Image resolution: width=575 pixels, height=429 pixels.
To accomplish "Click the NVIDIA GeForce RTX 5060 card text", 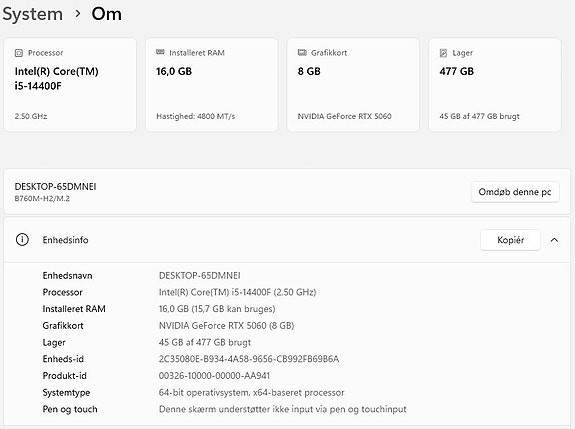I will (344, 116).
